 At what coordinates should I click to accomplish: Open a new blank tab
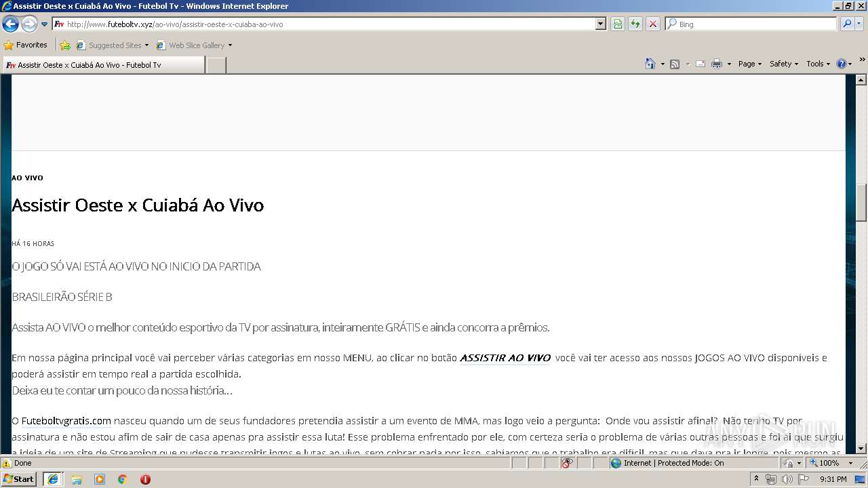pos(216,65)
